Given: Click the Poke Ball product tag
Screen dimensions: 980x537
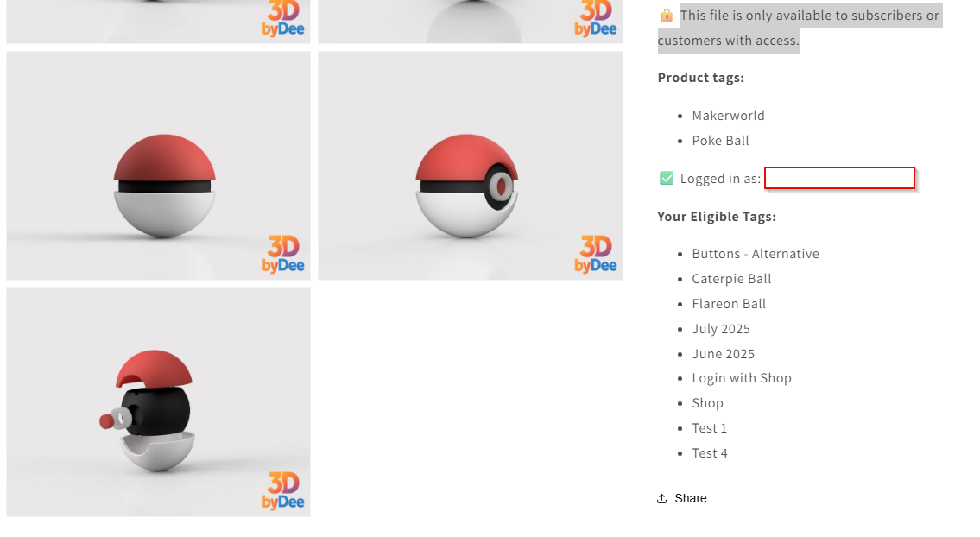Looking at the screenshot, I should 720,141.
